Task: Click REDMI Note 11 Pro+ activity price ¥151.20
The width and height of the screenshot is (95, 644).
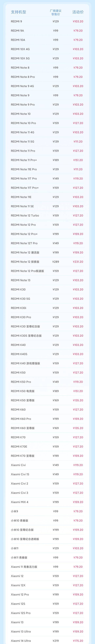Action: click(x=78, y=160)
